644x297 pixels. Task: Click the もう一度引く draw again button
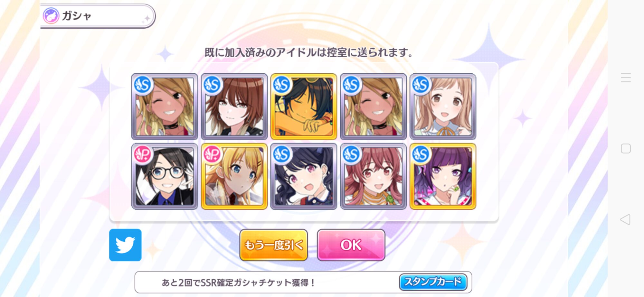tap(274, 245)
